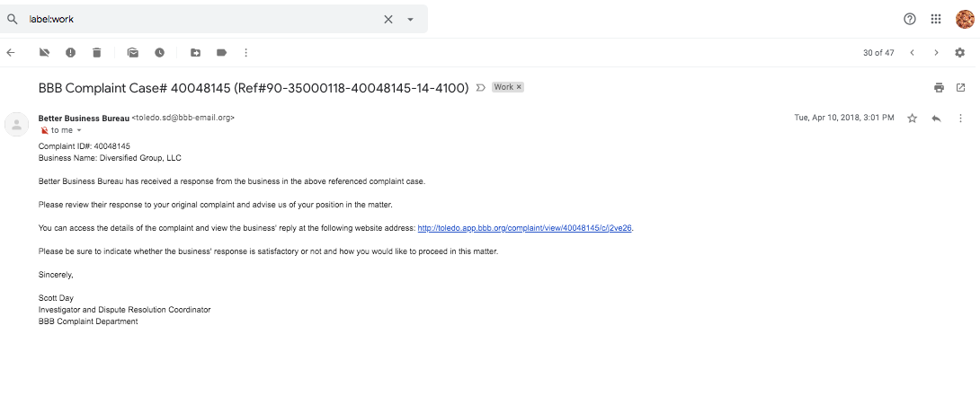Toggle the importance marker beside subject

click(480, 87)
